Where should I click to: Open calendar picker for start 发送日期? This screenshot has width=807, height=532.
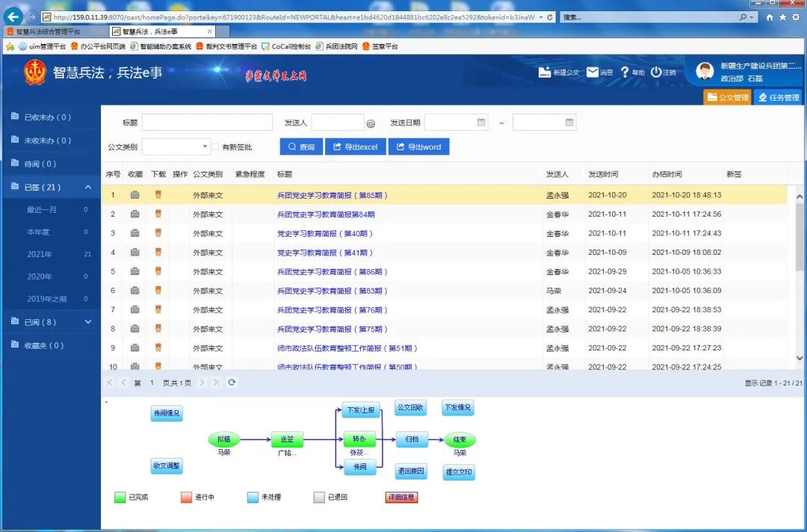coord(481,123)
